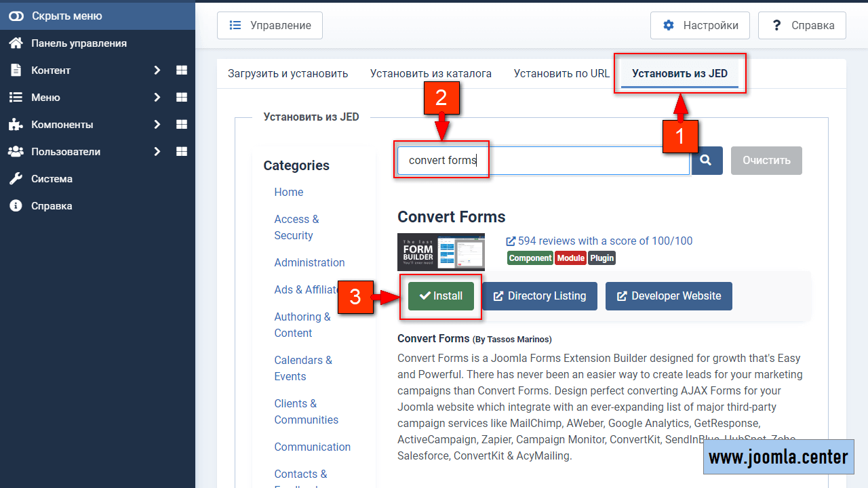Open dashboard grid icon next to Пользователи
Screen dimensions: 868x488
pyautogui.click(x=182, y=152)
